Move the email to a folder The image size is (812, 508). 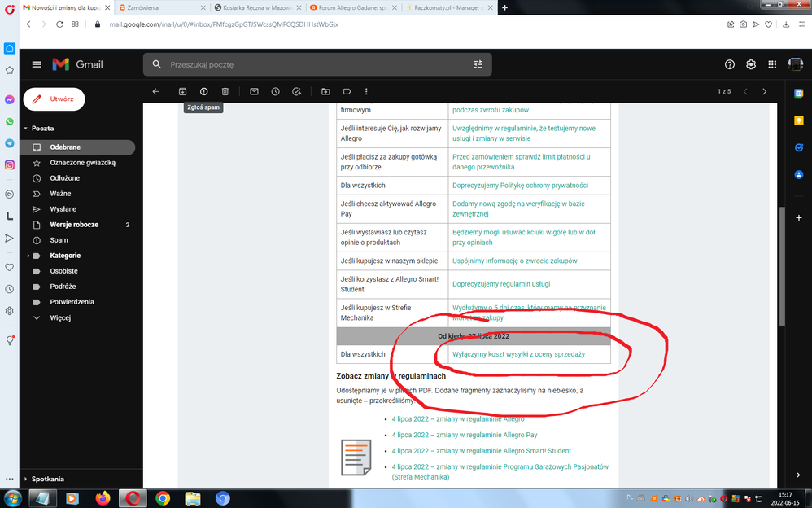[325, 92]
